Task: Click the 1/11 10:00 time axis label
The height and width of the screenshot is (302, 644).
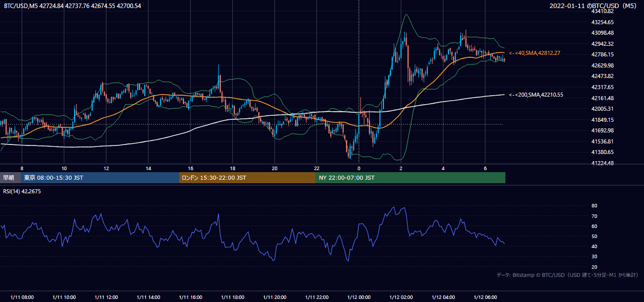Action: 64,297
